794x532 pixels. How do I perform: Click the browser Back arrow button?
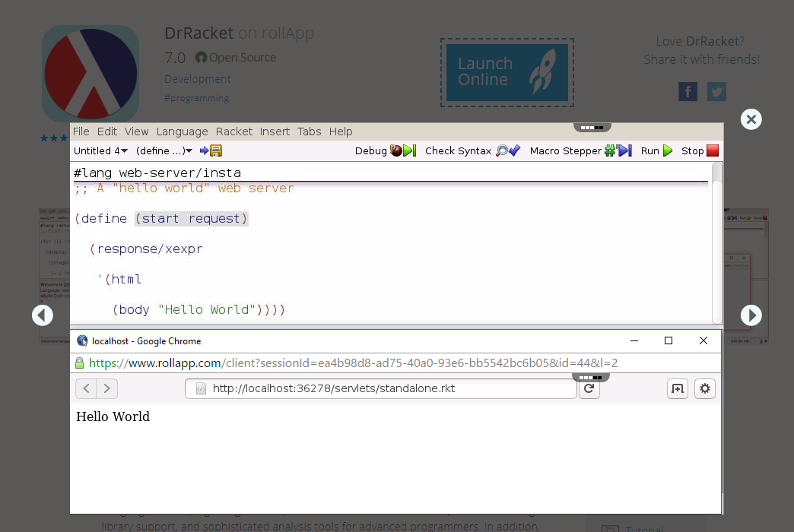coord(86,389)
